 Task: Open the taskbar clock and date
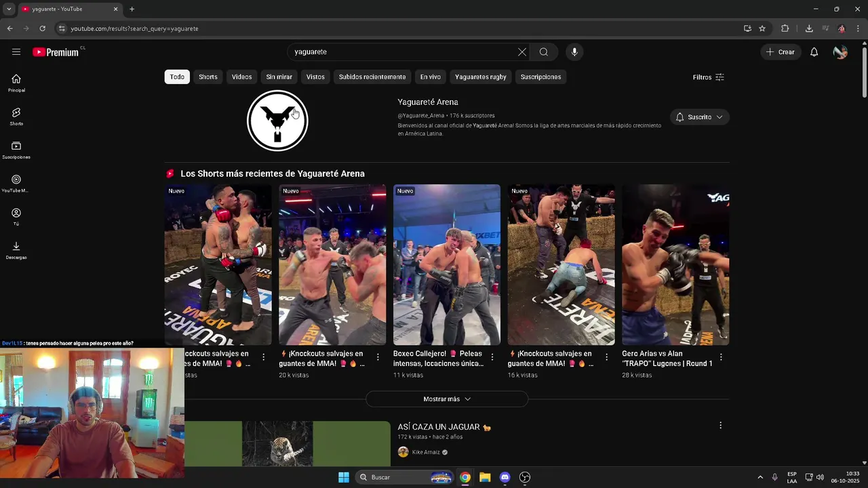point(847,477)
